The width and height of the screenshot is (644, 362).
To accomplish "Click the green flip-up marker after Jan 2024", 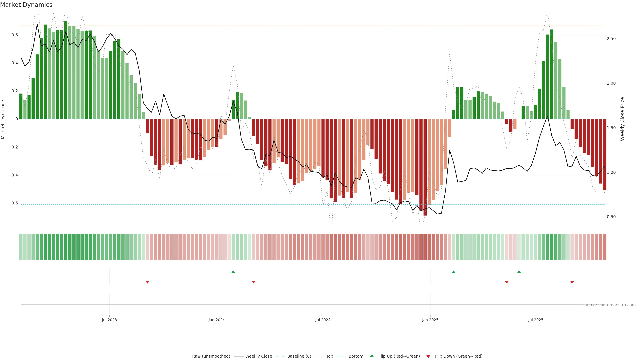I will 233,272.
